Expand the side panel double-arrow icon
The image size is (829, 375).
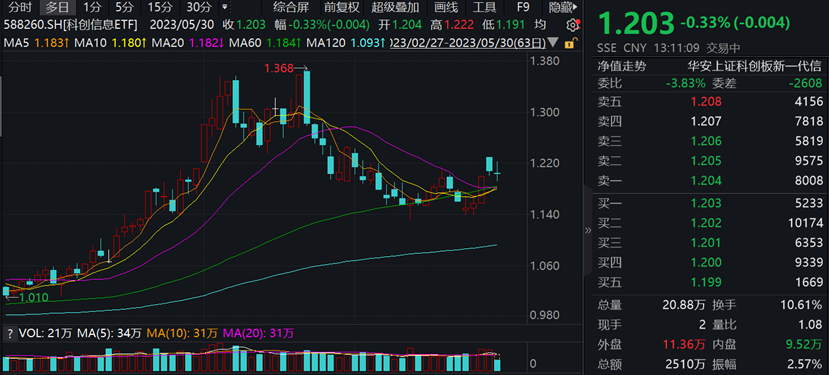tap(588, 230)
